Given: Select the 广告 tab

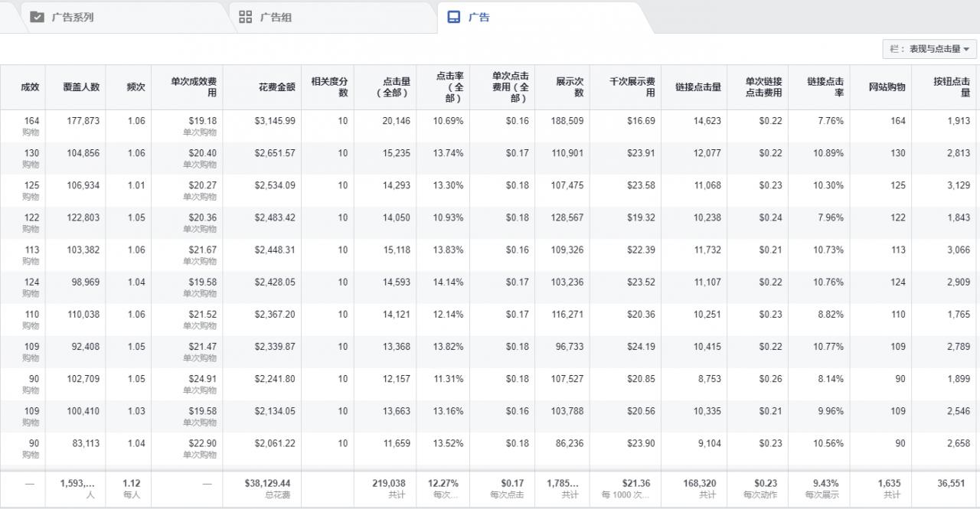Looking at the screenshot, I should pos(545,17).
